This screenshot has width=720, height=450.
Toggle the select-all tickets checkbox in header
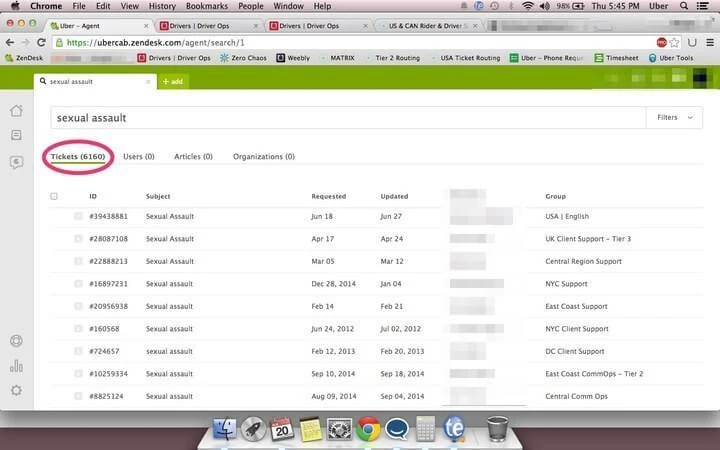click(x=54, y=196)
